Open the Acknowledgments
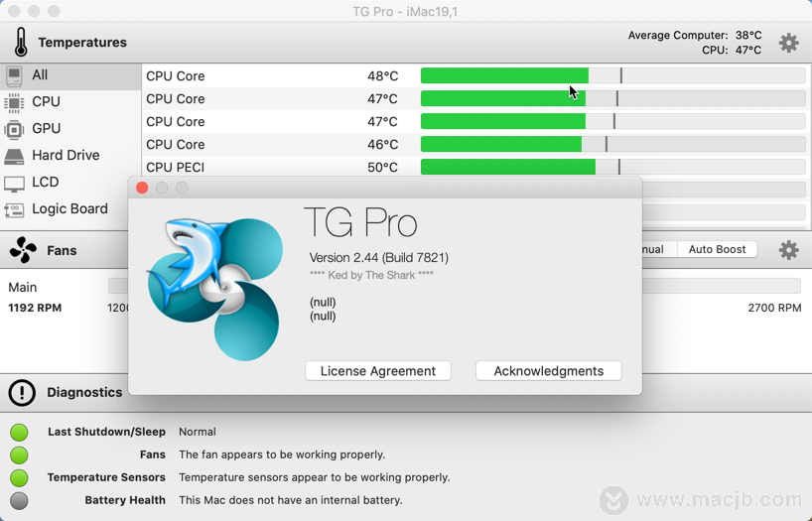812x521 pixels. 548,371
